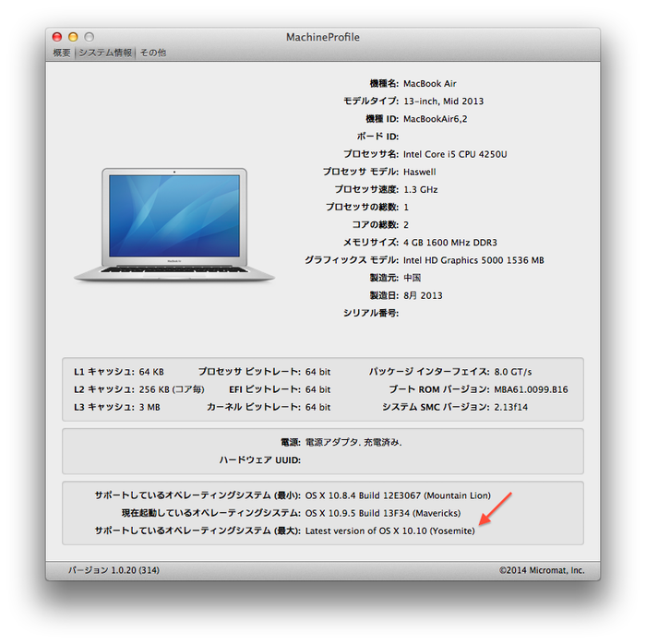
Task: Select the 8月 2013 manufacture date
Action: tap(423, 295)
